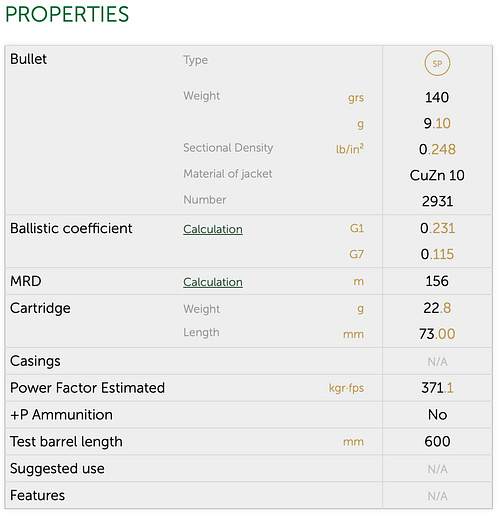Screen dimensions: 500x520
Task: Open the MRD Calculation link
Action: (213, 282)
